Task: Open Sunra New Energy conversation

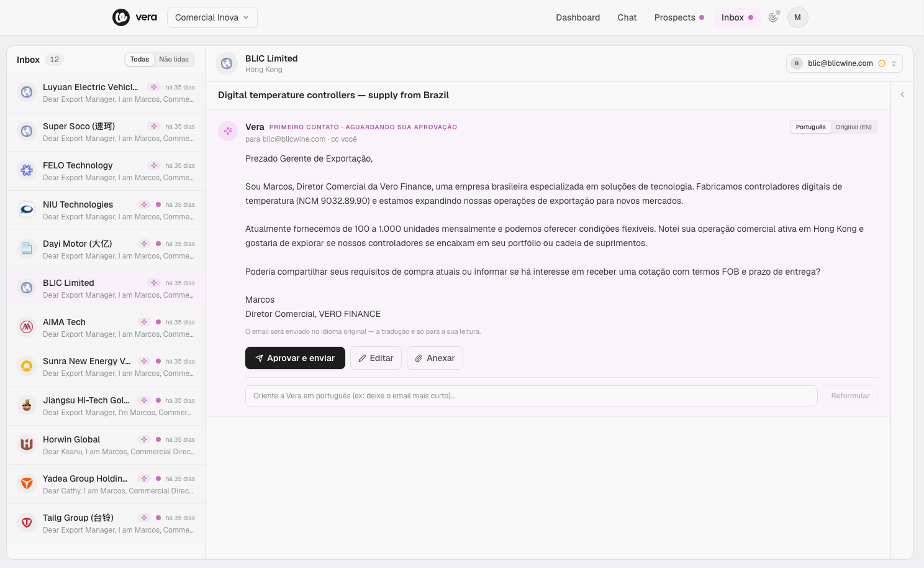Action: (106, 367)
